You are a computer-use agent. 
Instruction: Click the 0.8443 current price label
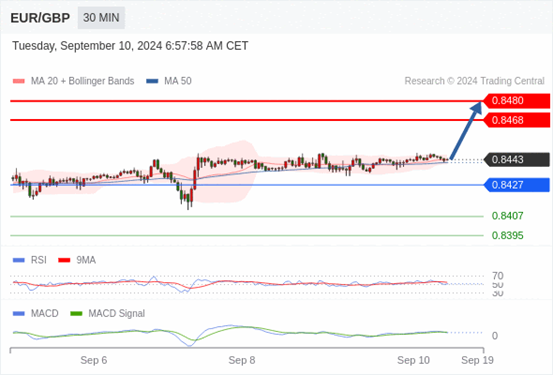coord(517,159)
